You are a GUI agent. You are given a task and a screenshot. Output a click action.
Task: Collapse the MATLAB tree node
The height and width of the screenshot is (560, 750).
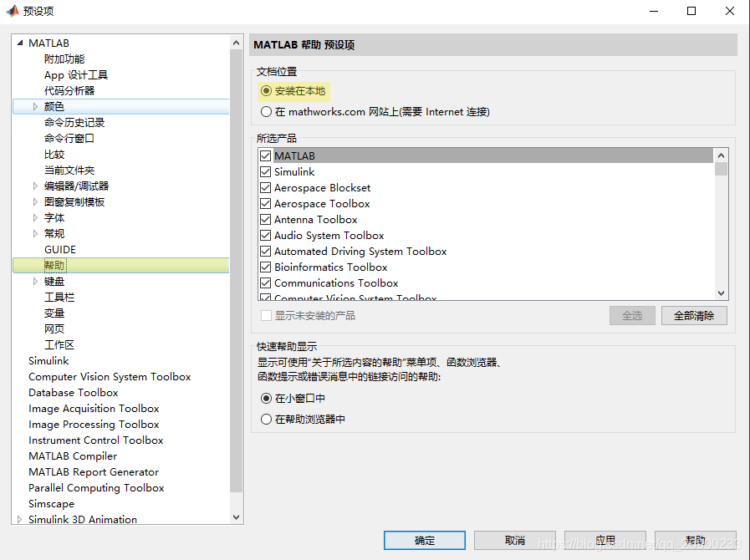coord(18,43)
